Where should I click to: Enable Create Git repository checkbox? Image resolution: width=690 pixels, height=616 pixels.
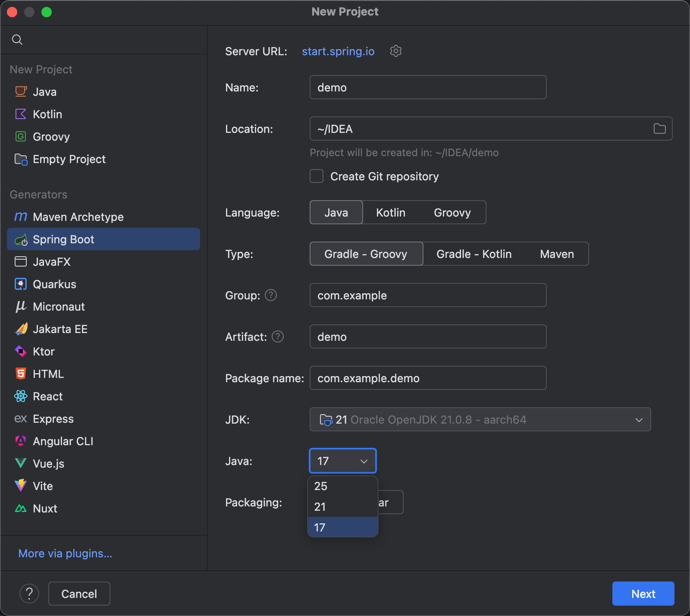pos(317,176)
